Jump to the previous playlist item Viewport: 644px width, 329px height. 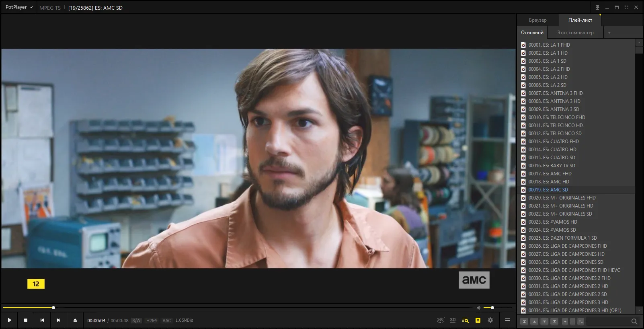42,320
